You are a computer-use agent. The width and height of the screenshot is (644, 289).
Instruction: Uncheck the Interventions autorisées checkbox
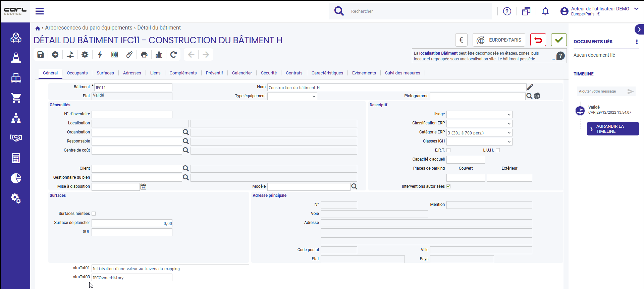tap(448, 186)
